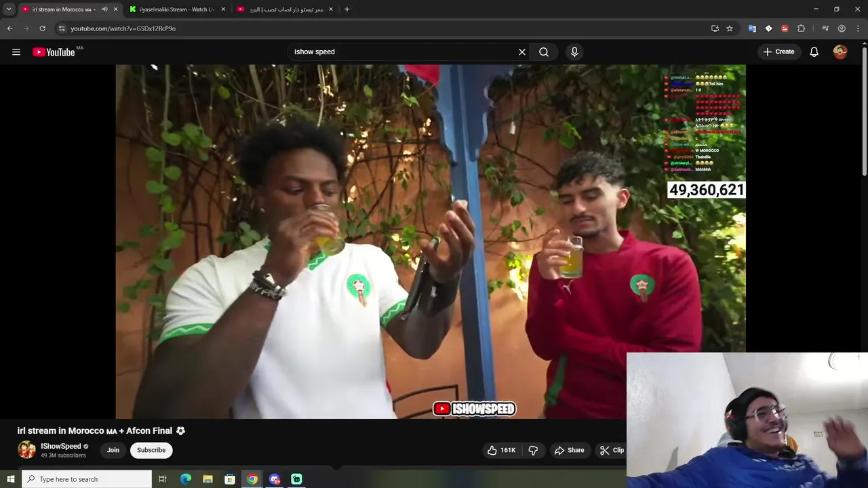Open the Chrome profile icon
This screenshot has width=868, height=488.
pos(842,28)
